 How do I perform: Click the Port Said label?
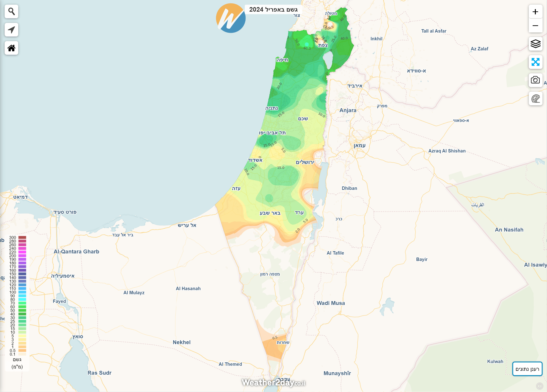(x=65, y=212)
